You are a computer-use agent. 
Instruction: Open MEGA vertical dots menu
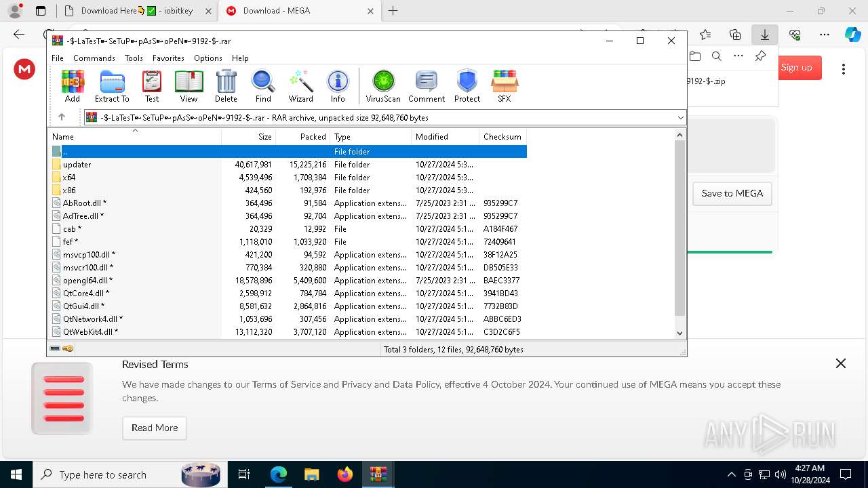tap(844, 68)
